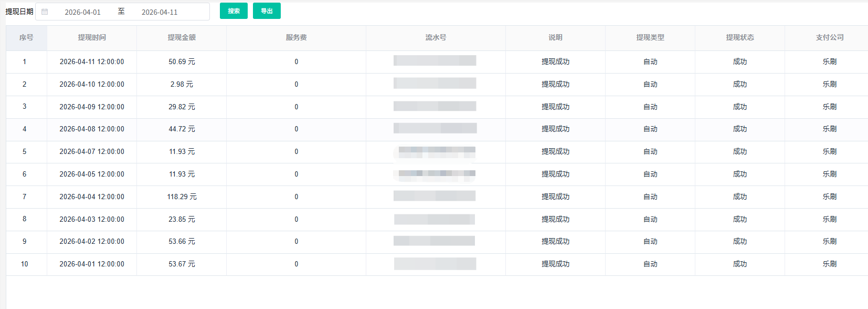Select 成功 status in the 2026-04-01 row
Viewport: 868px width, 309px height.
click(740, 264)
